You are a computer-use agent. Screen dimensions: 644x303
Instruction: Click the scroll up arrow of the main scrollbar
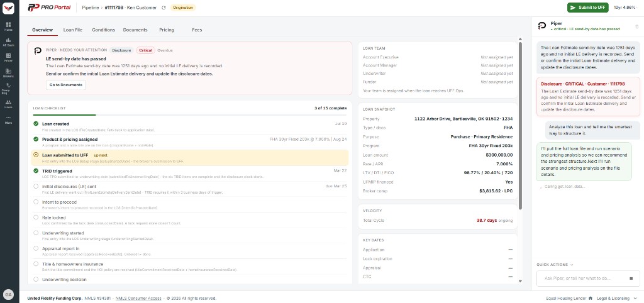(520, 38)
